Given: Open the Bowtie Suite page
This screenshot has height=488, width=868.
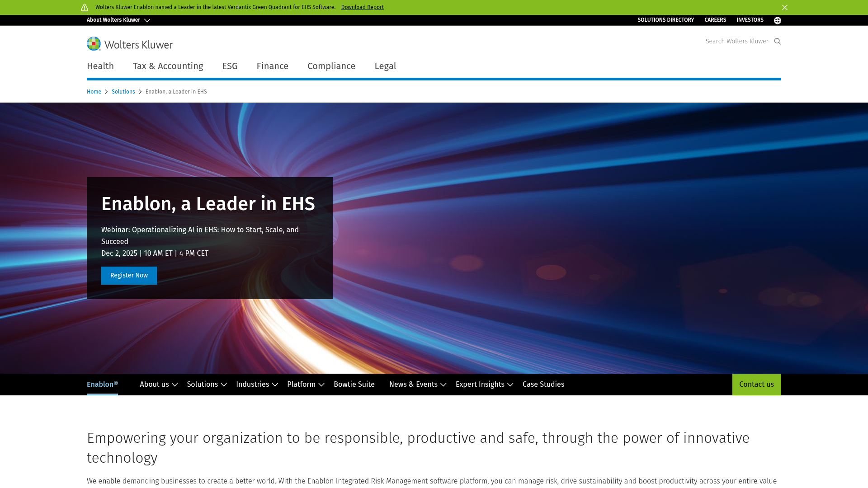Looking at the screenshot, I should (354, 384).
